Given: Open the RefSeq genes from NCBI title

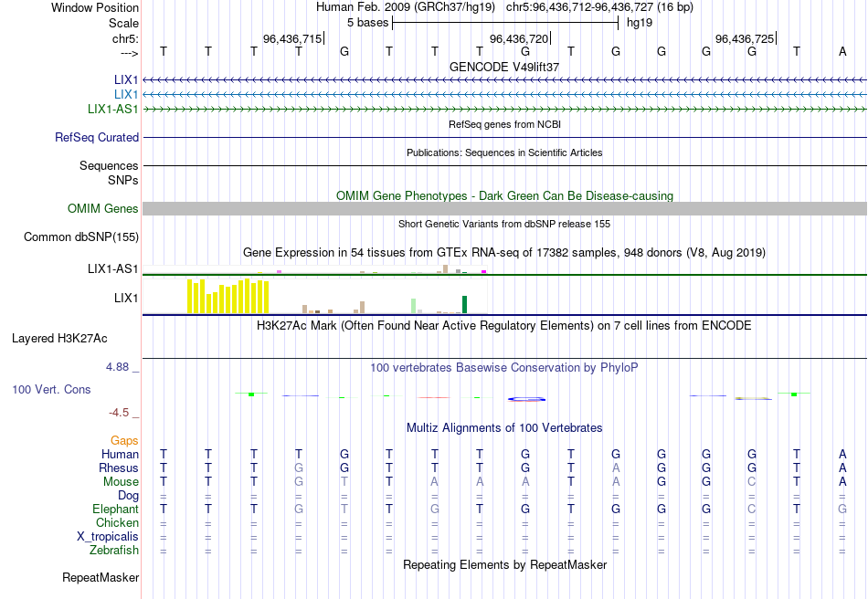Looking at the screenshot, I should (x=504, y=124).
